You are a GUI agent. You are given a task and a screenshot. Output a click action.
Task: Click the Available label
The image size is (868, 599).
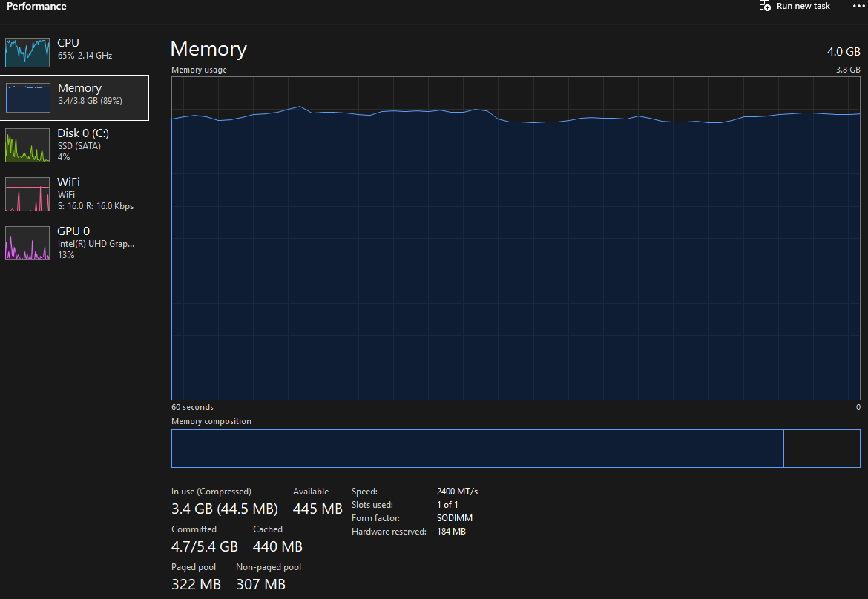click(x=311, y=492)
